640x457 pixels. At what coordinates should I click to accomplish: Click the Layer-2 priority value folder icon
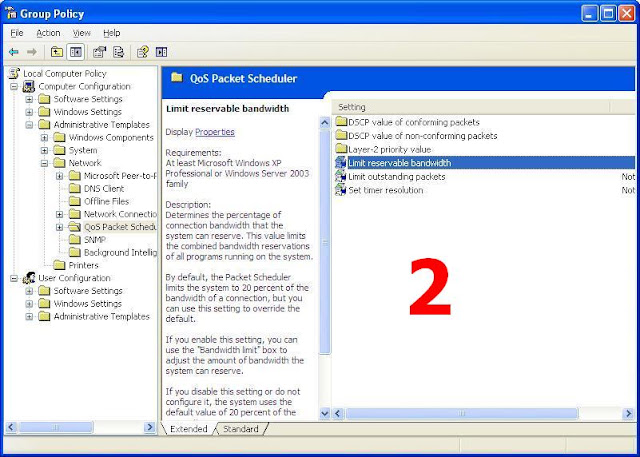341,149
